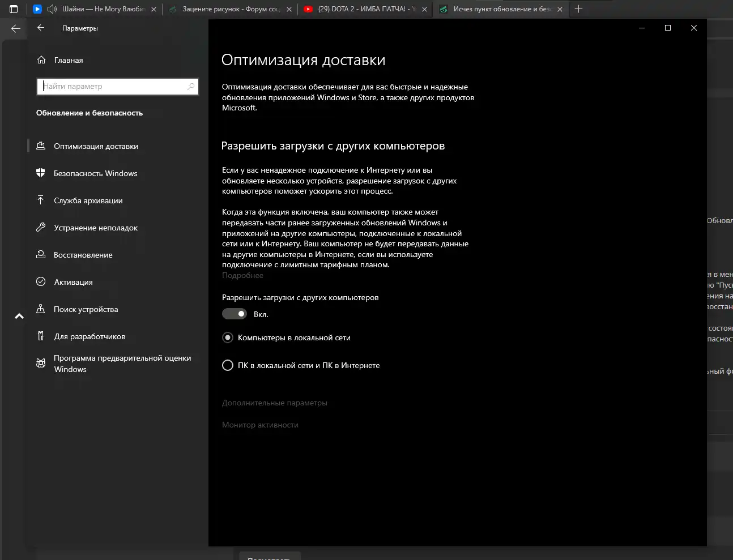
Task: Go to Главная home in settings
Action: tap(68, 61)
